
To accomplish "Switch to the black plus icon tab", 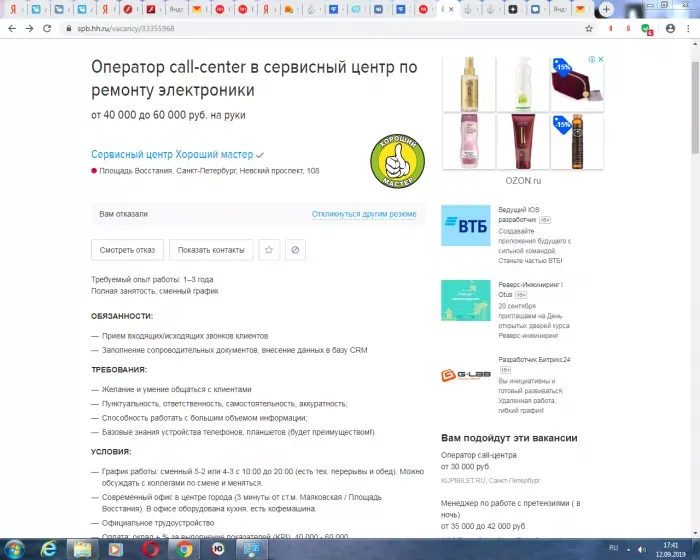I will (513, 9).
